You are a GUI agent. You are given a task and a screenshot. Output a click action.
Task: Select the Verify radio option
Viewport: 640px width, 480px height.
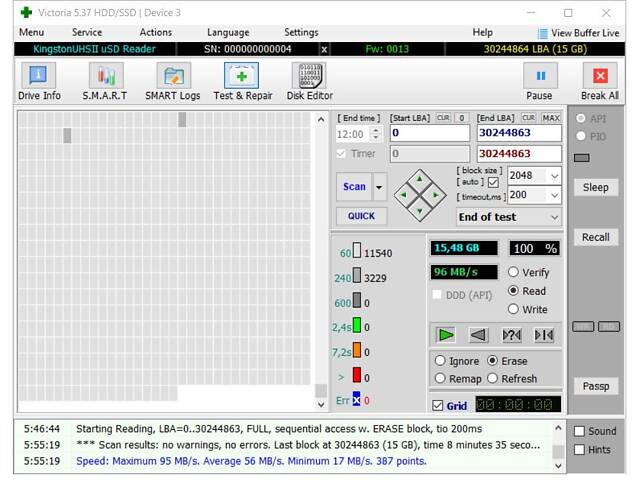(514, 272)
